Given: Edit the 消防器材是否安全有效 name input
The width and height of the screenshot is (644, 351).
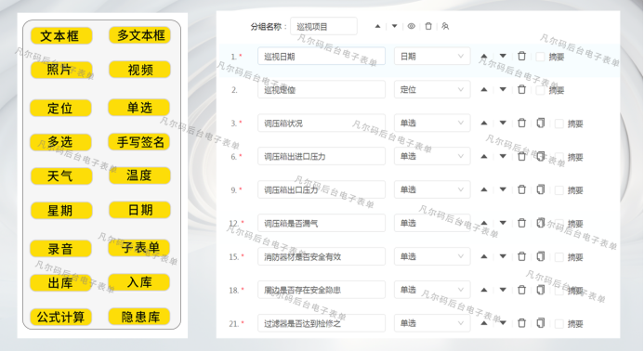Looking at the screenshot, I should [x=322, y=256].
